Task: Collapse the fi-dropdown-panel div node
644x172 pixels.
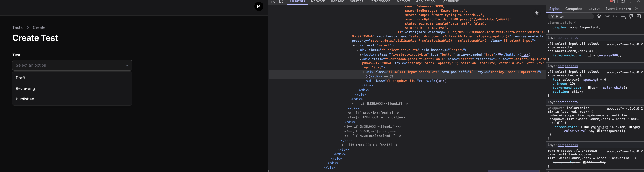Action: pyautogui.click(x=360, y=59)
